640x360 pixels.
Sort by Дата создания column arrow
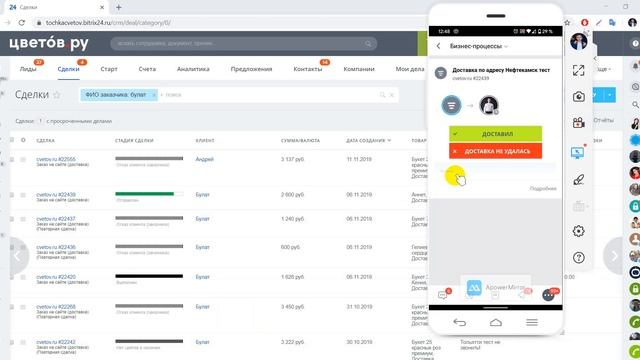coord(389,140)
